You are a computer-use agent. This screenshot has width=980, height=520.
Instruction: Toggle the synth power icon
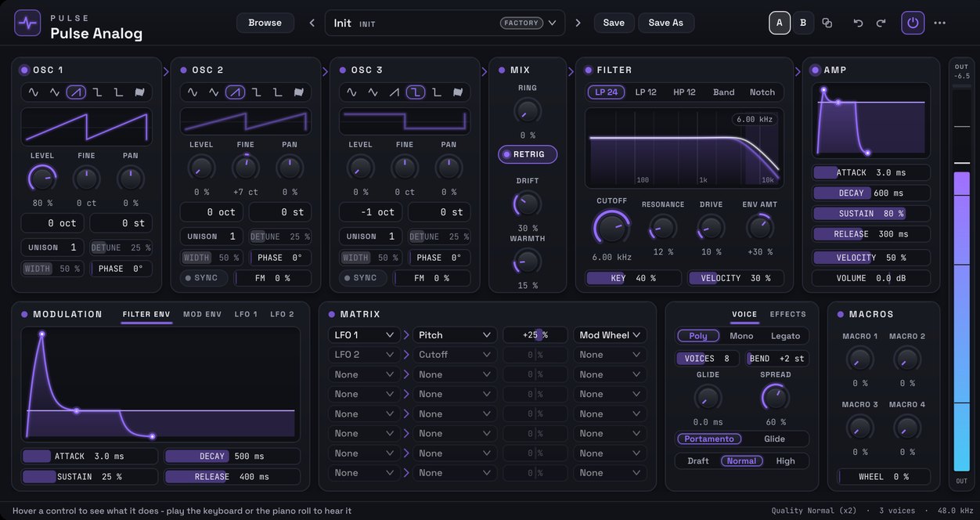click(x=913, y=23)
